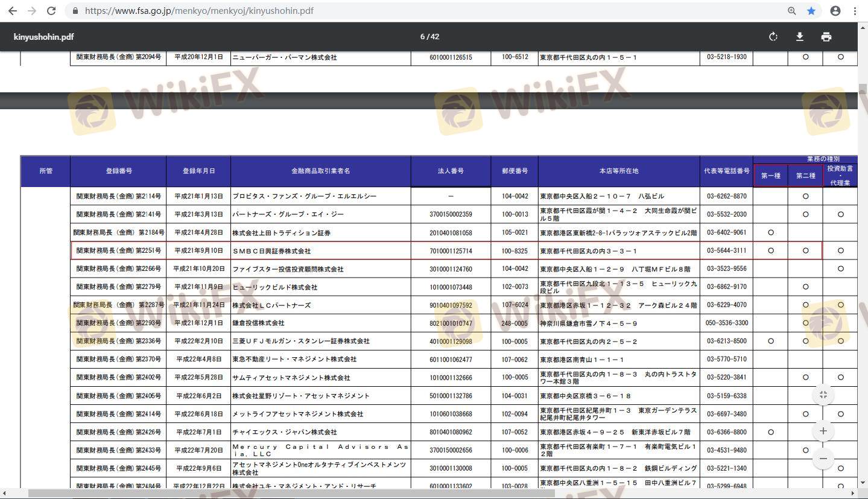Image resolution: width=868 pixels, height=499 pixels.
Task: Click phone number 050-3536-3300
Action: [727, 323]
